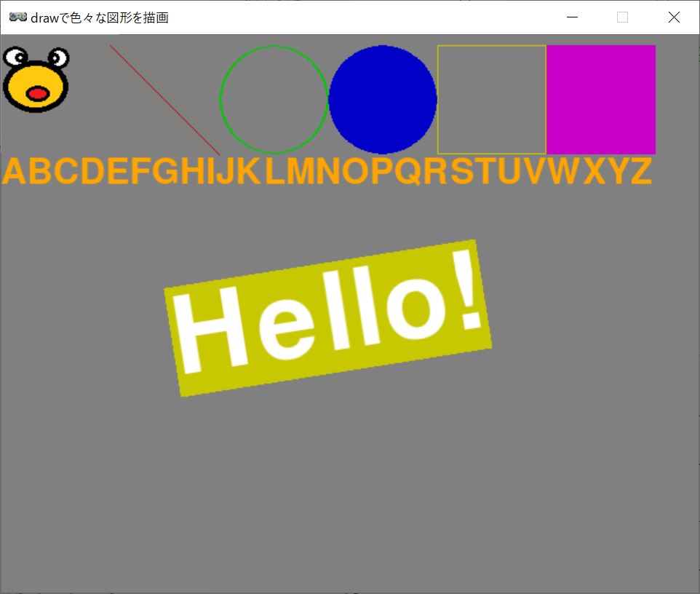Click the letter A in the alphabet row
The height and width of the screenshot is (594, 700).
tap(15, 172)
